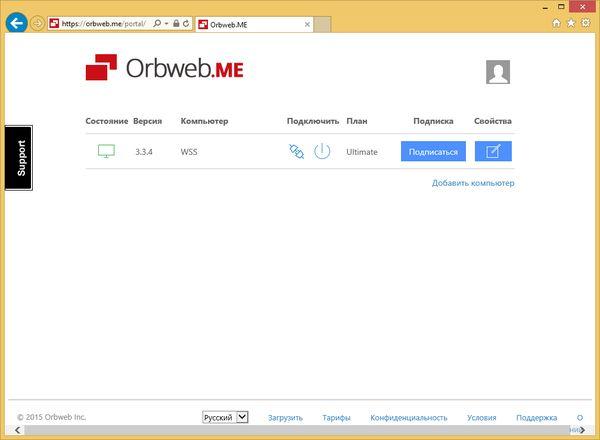Minimize the browser window
The height and width of the screenshot is (440, 600).
pos(545,7)
